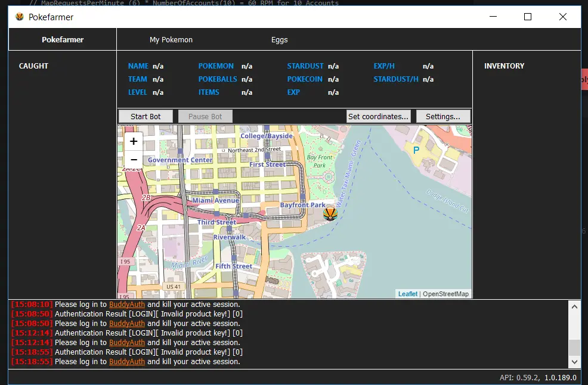This screenshot has height=385, width=588.
Task: Click the First Street station label on map
Action: pyautogui.click(x=267, y=164)
